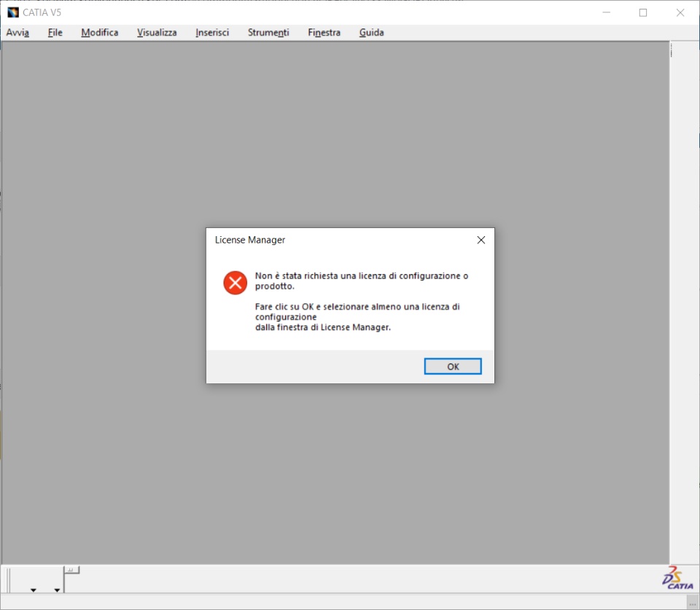Open the Guida menu
This screenshot has height=610, width=700.
[371, 32]
